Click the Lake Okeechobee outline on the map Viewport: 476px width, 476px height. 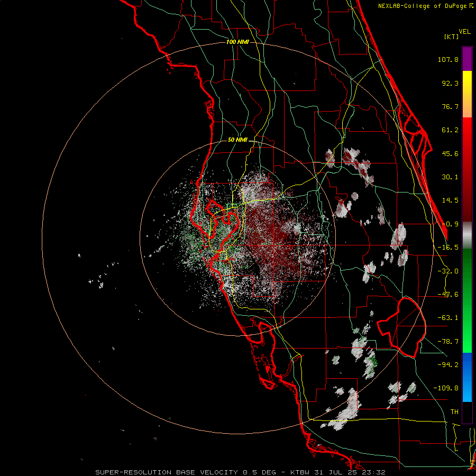coord(401,327)
